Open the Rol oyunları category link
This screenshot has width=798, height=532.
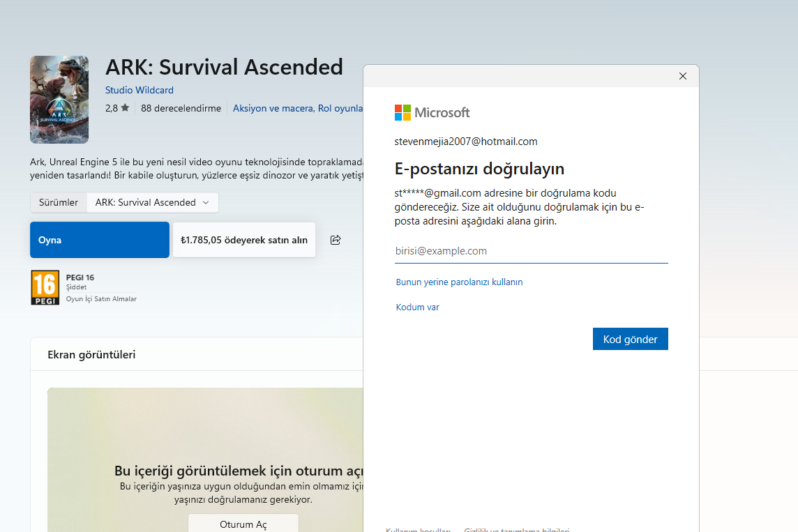[x=340, y=108]
